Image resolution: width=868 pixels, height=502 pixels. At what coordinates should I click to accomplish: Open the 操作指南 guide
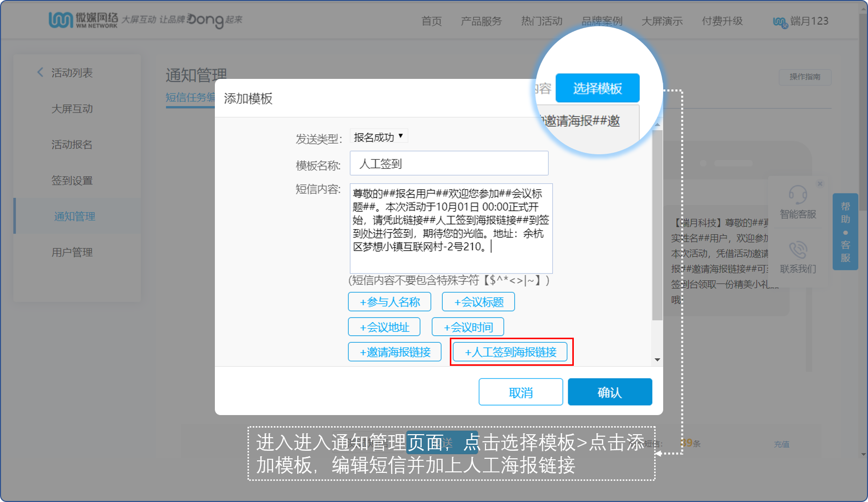coord(804,77)
